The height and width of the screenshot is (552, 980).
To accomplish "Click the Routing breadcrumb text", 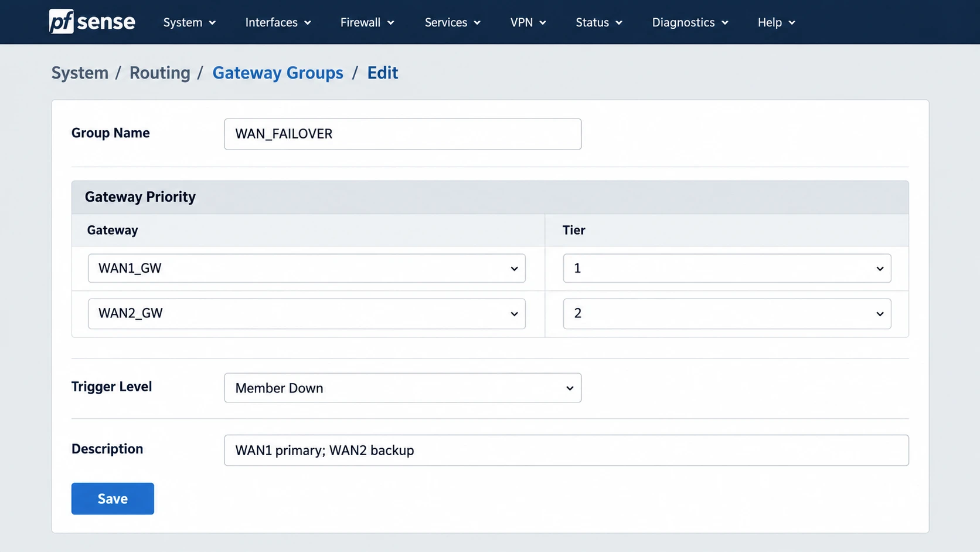I will tap(160, 73).
